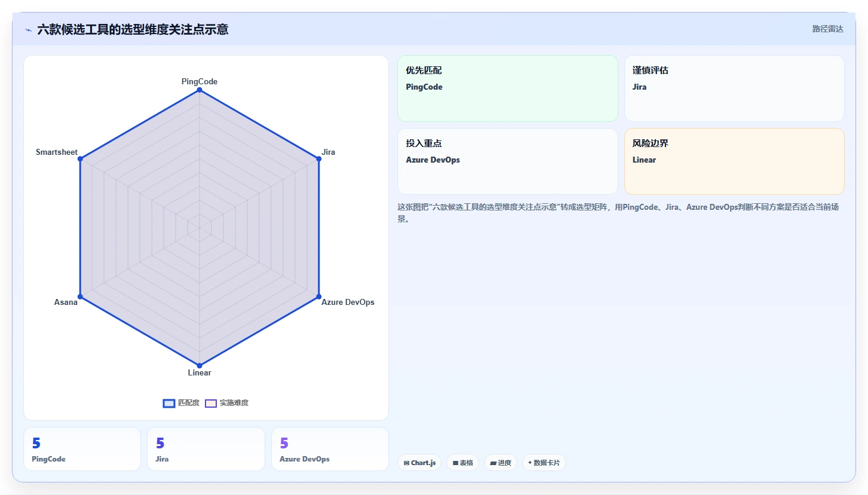Click the Linear data point on radar
The width and height of the screenshot is (868, 495).
click(x=200, y=365)
